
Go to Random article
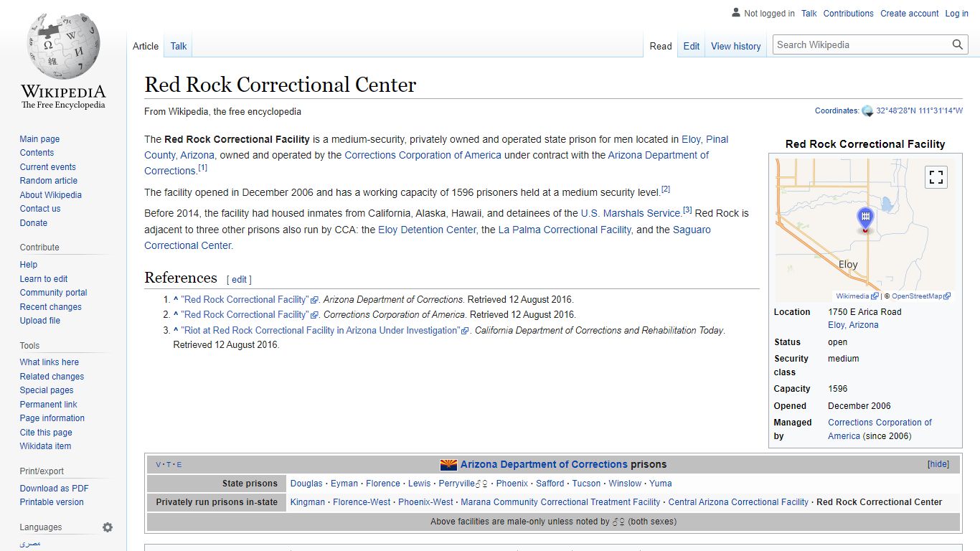click(x=49, y=181)
